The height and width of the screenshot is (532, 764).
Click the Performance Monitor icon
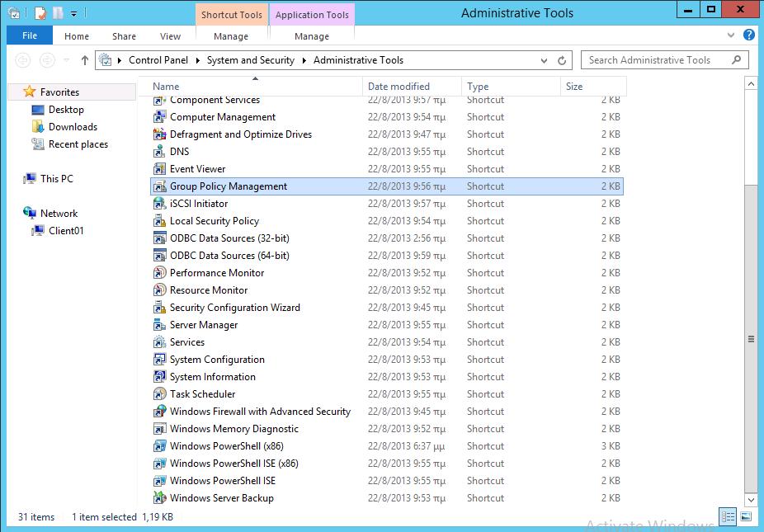[159, 273]
